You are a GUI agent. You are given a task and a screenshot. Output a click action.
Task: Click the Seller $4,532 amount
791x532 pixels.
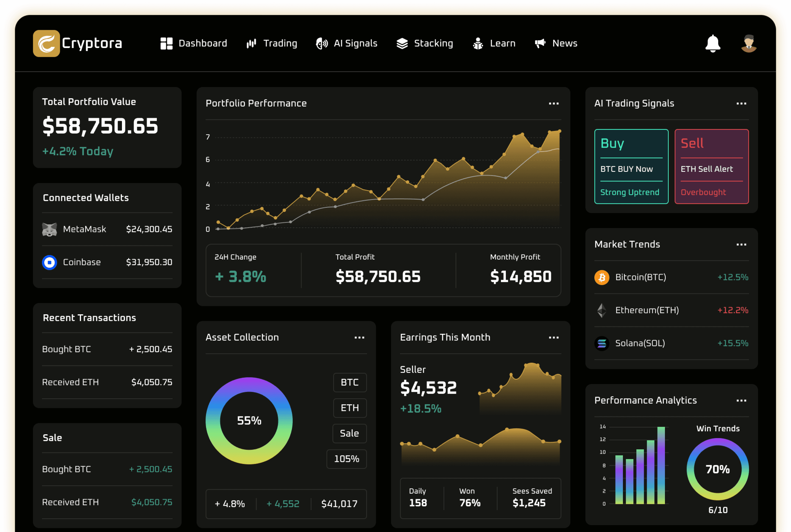click(428, 388)
